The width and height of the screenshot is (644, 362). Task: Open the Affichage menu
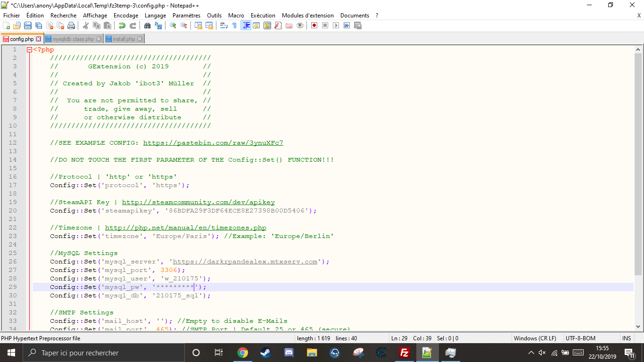[95, 16]
